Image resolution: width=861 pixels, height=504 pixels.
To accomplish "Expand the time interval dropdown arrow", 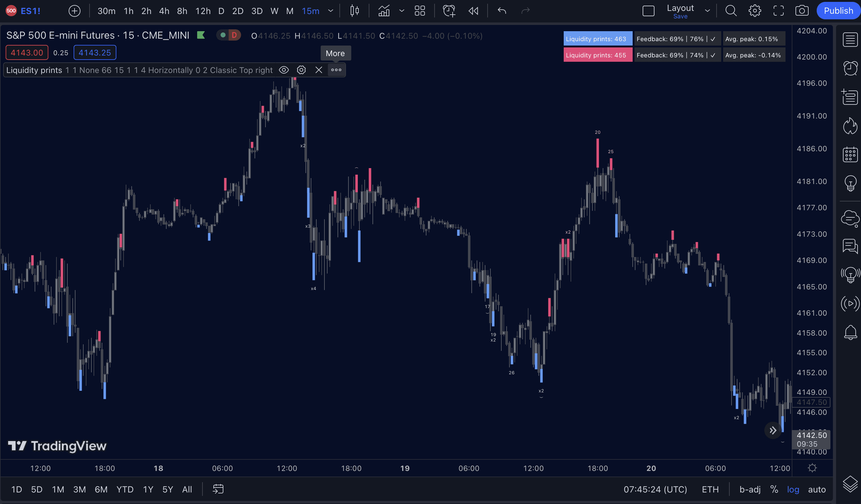I will pyautogui.click(x=330, y=11).
